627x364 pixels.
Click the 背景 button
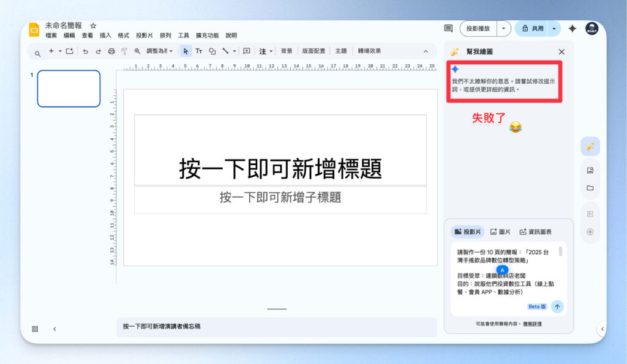[287, 51]
